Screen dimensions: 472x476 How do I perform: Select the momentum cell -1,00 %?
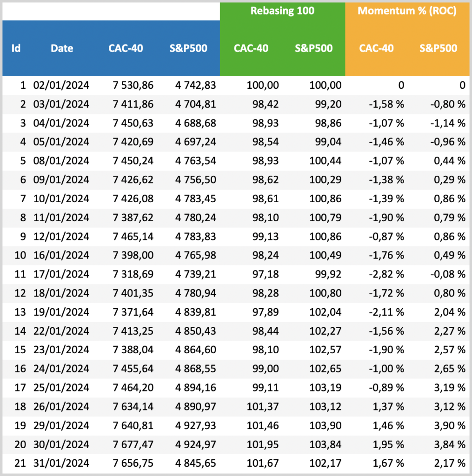386,369
